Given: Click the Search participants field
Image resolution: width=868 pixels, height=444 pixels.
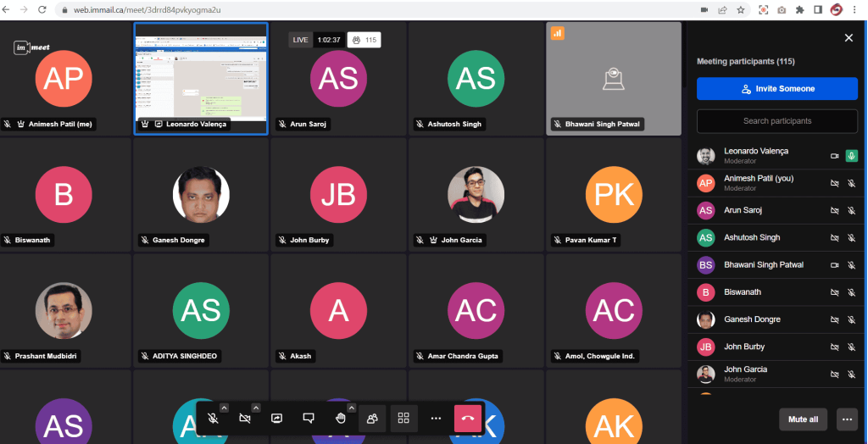Looking at the screenshot, I should click(x=777, y=121).
